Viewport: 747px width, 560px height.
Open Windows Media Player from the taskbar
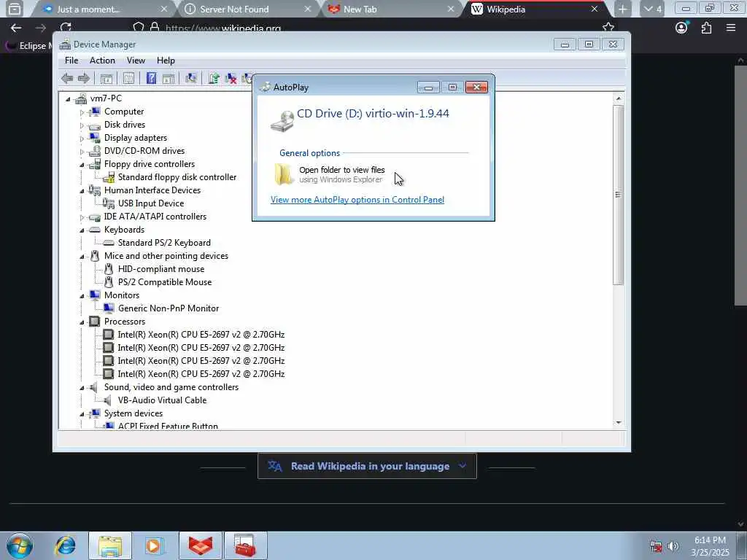[154, 545]
